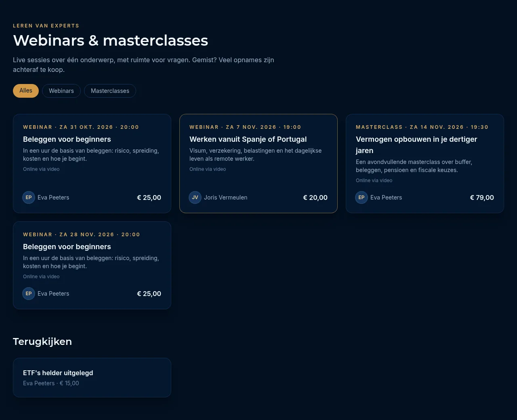517x420 pixels.
Task: Open Beleggen voor beginners 28 nov. card title
Action: 67,247
